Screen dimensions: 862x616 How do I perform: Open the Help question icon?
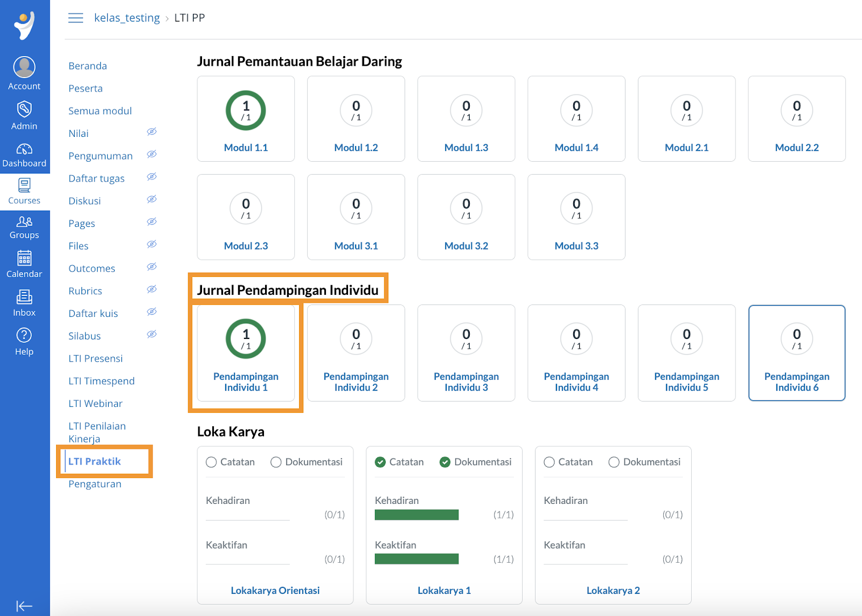coord(24,335)
